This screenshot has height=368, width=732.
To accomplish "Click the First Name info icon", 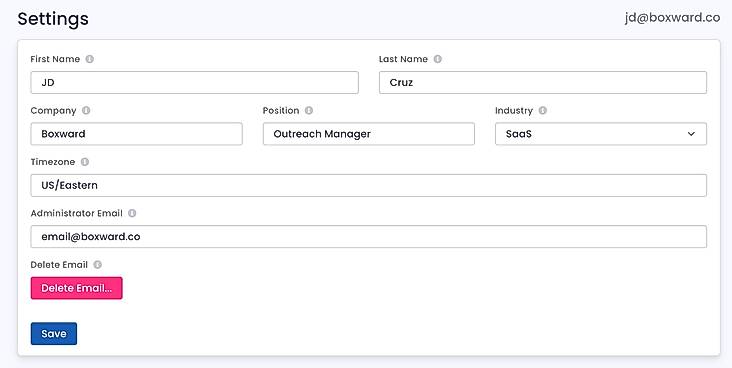I will pyautogui.click(x=90, y=59).
